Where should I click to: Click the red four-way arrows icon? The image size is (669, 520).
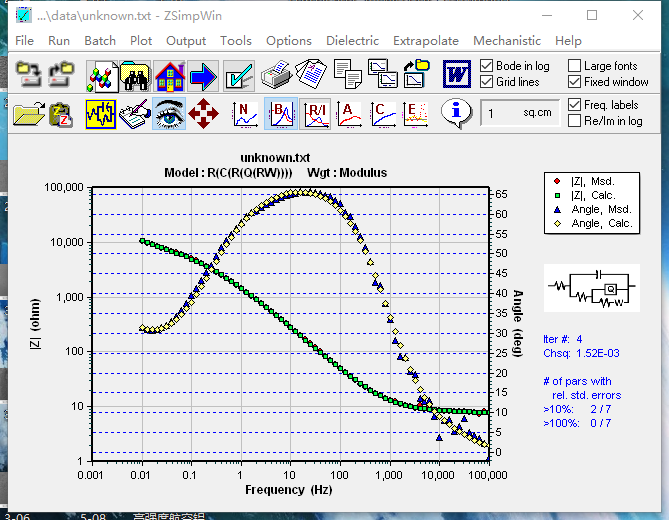tap(204, 114)
